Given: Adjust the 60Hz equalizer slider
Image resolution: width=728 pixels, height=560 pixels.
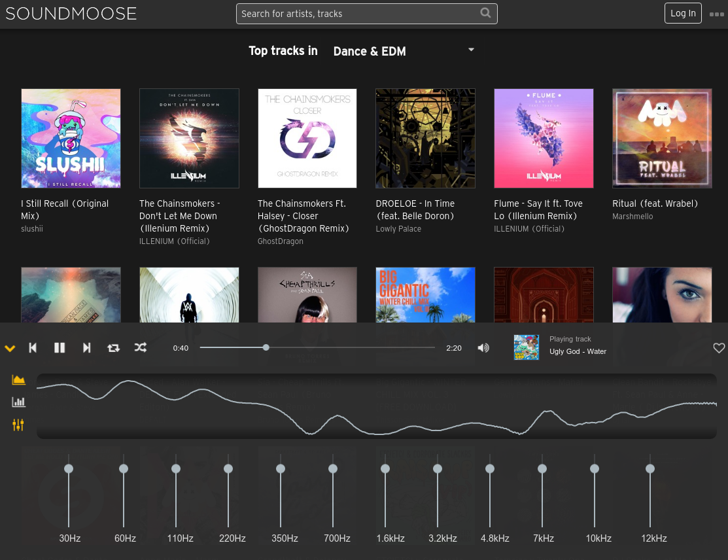Looking at the screenshot, I should click(124, 469).
